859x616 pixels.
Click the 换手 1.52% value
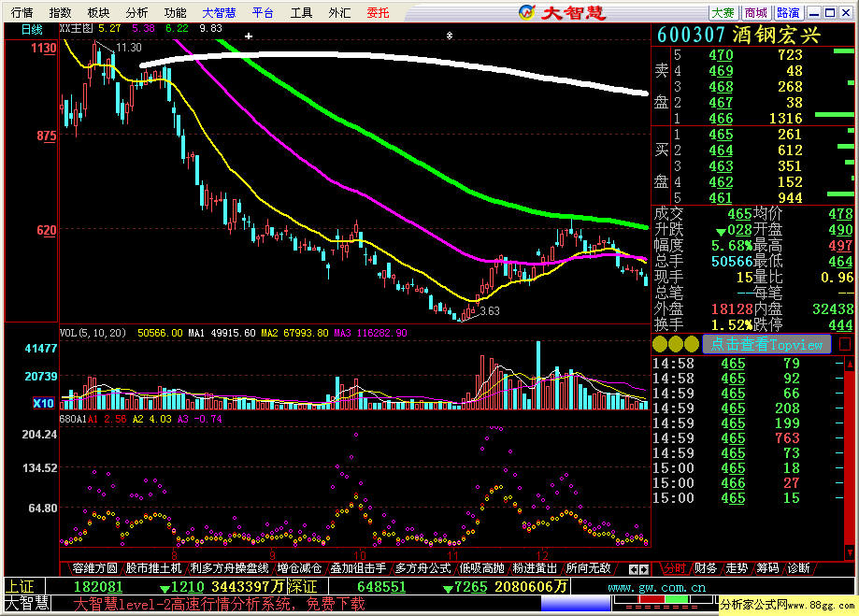(731, 325)
